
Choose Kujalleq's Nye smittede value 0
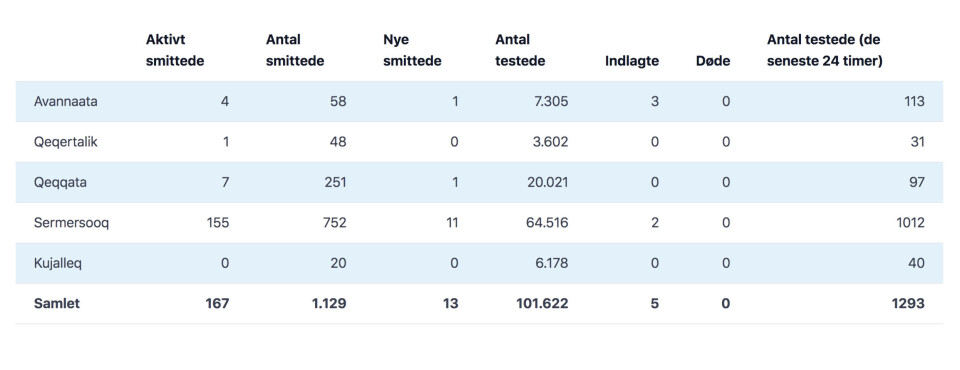coord(454,263)
